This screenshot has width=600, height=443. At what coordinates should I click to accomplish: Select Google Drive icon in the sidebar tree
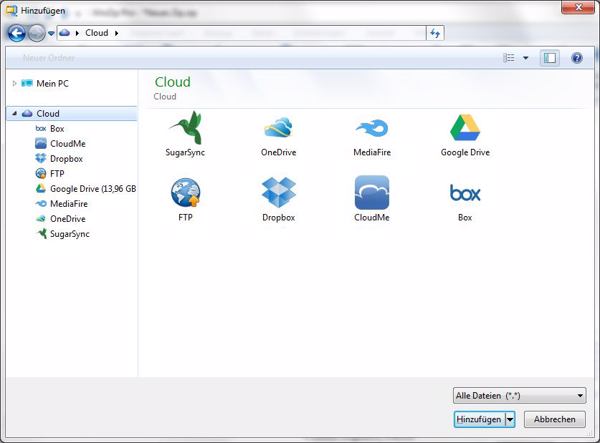click(x=41, y=188)
